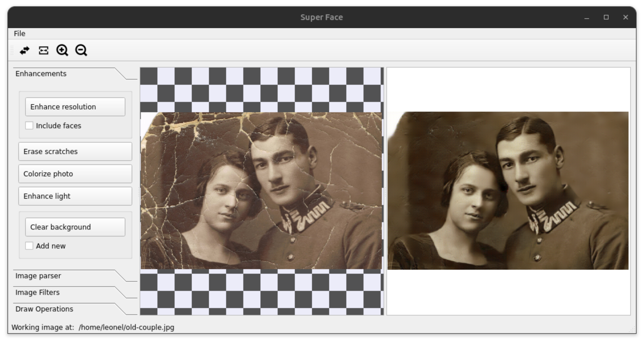Click the swap images arrows icon
The width and height of the screenshot is (644, 343).
25,51
